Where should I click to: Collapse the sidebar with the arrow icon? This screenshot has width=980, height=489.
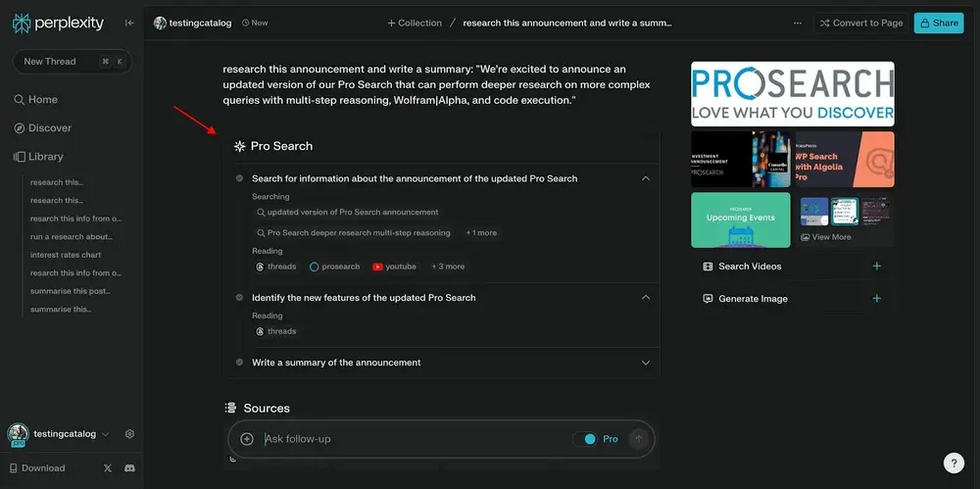(x=129, y=23)
